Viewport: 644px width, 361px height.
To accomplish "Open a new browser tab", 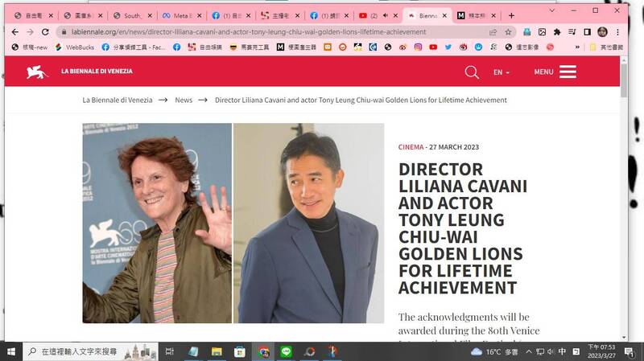I will pyautogui.click(x=511, y=15).
